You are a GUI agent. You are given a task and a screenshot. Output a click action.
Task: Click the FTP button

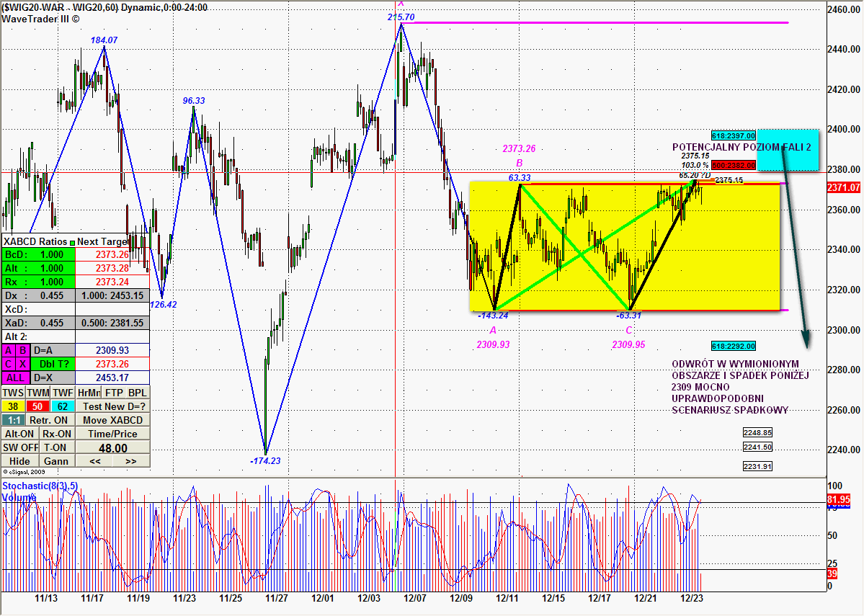coord(113,393)
